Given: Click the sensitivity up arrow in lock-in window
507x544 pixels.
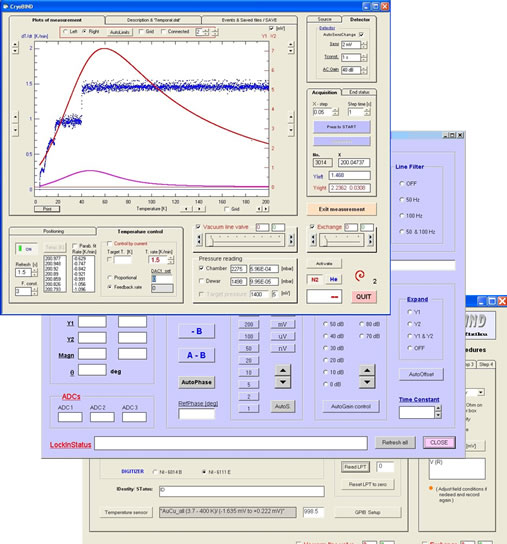Looking at the screenshot, I should coord(283,371).
